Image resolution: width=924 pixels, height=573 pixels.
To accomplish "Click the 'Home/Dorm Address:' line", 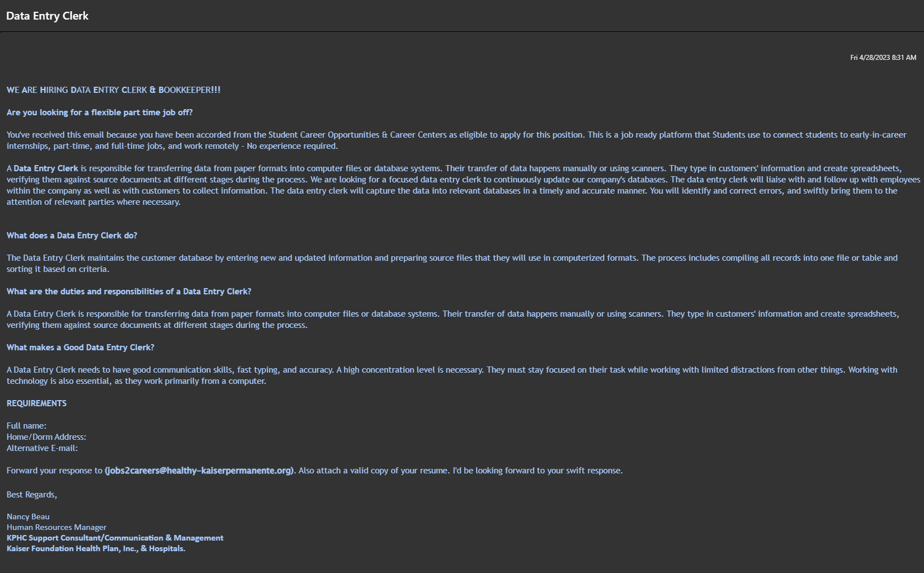I will [x=46, y=437].
